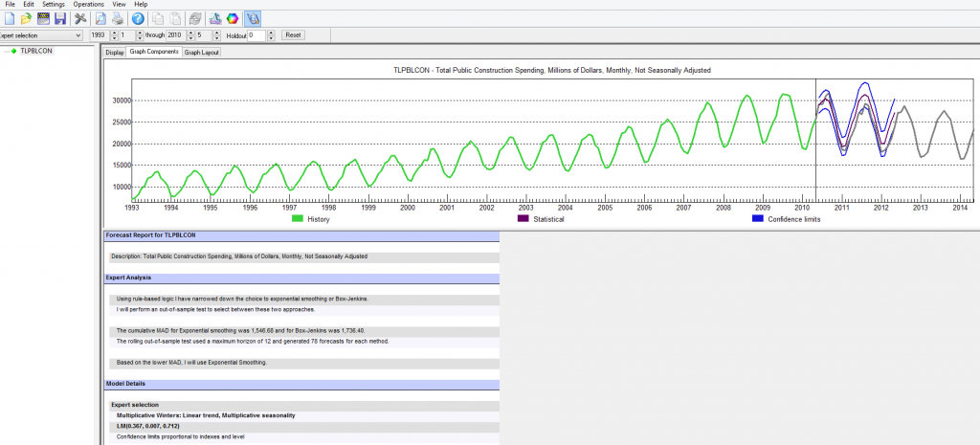Click the Description line in the report

[x=239, y=256]
